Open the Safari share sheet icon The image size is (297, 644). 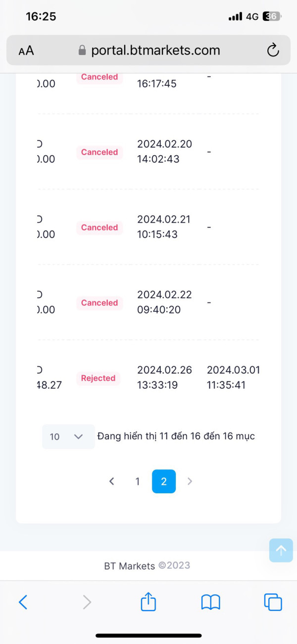[x=148, y=602]
